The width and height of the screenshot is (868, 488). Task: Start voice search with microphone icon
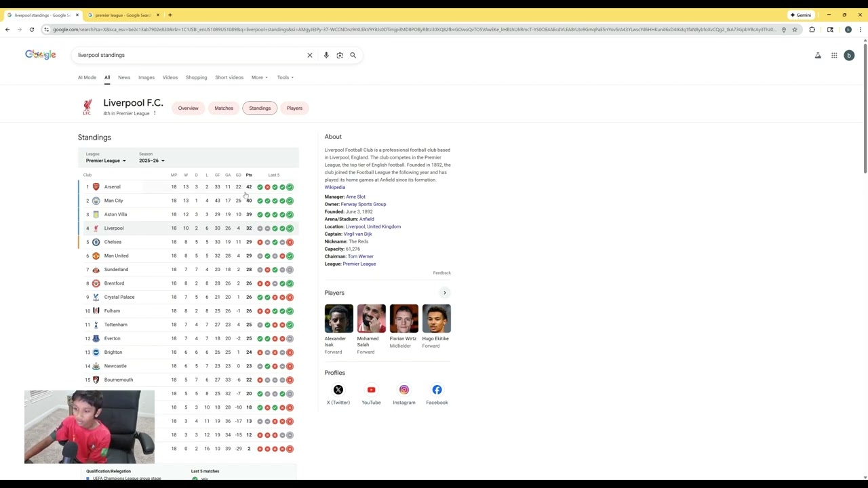[326, 55]
